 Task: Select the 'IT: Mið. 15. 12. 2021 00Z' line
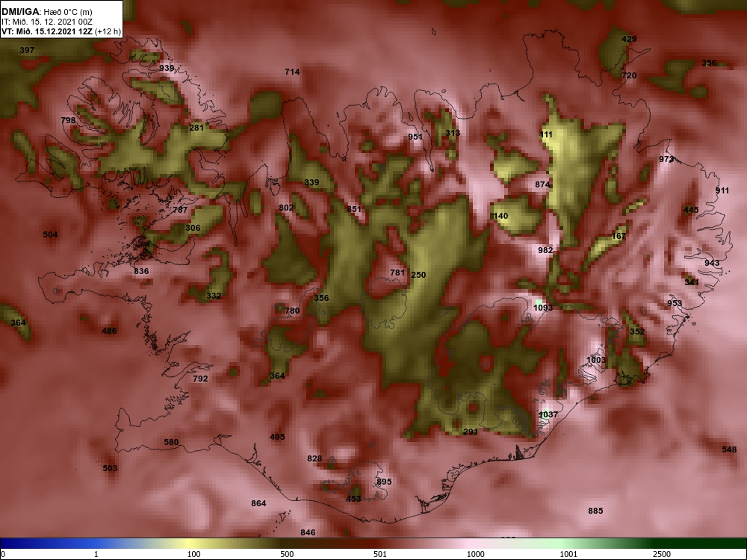[46, 22]
